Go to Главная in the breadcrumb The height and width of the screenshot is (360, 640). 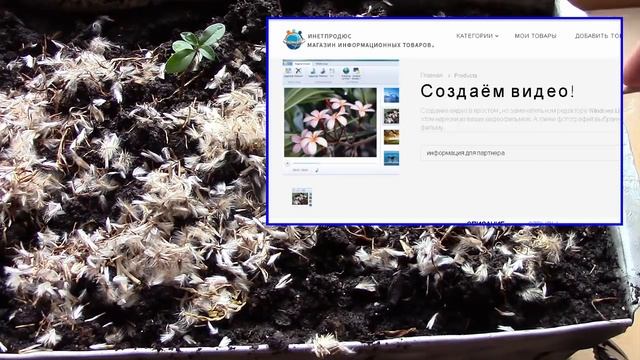tap(431, 76)
